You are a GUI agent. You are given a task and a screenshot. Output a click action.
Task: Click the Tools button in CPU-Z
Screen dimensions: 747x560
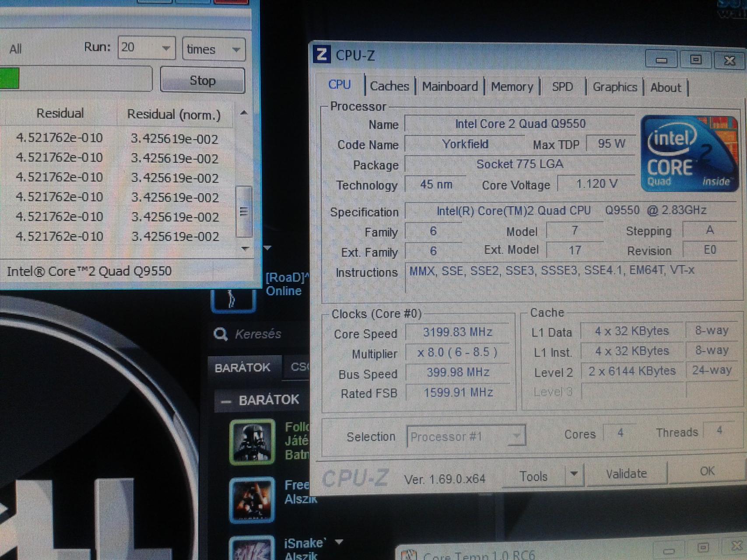[533, 476]
